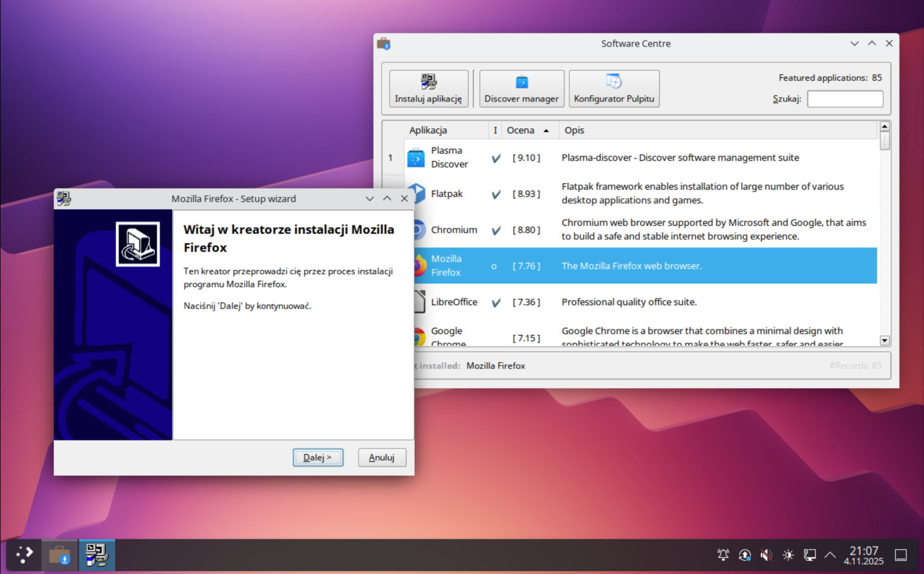Viewport: 924px width, 574px height.
Task: Open Discover manager from the toolbar
Action: (521, 88)
